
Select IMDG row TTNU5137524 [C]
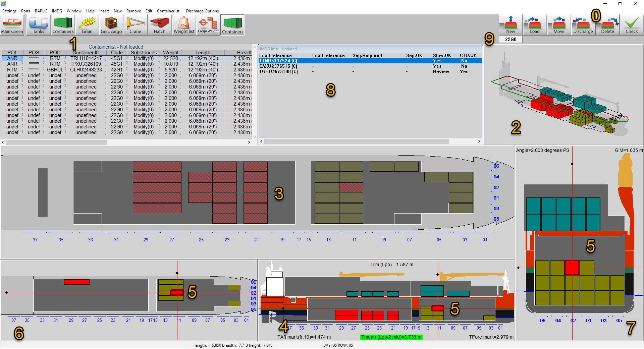point(370,61)
